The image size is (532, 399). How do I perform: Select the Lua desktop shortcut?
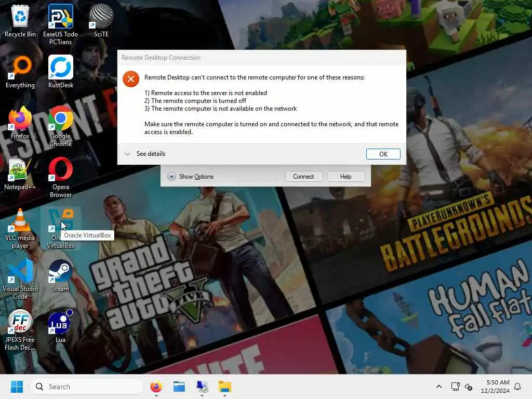click(60, 326)
